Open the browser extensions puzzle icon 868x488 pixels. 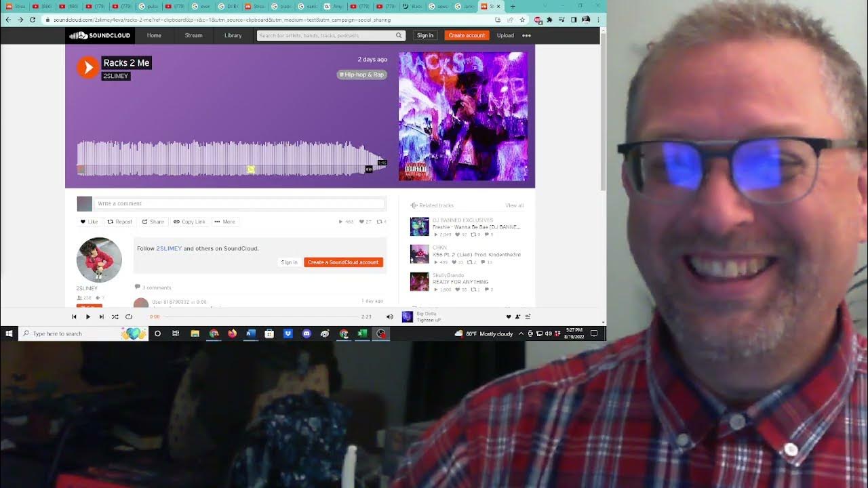[x=549, y=20]
